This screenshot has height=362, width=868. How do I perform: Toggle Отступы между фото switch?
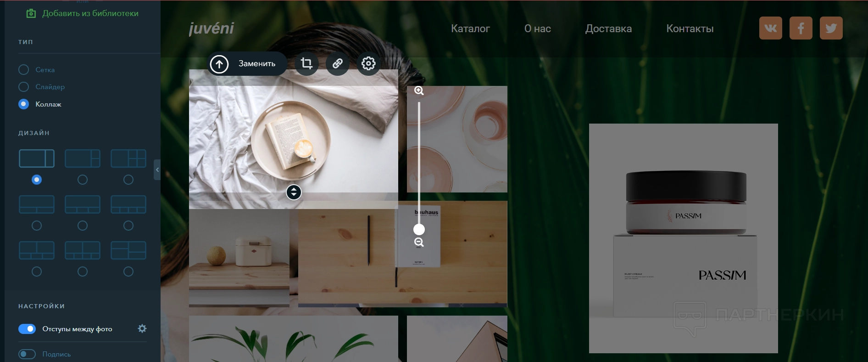(27, 329)
